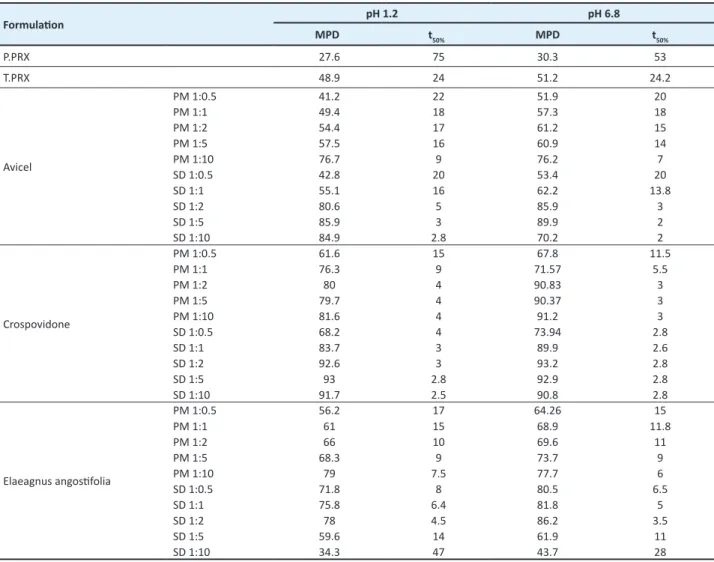
Task: Select the cell with value 56.2
Action: click(x=329, y=411)
